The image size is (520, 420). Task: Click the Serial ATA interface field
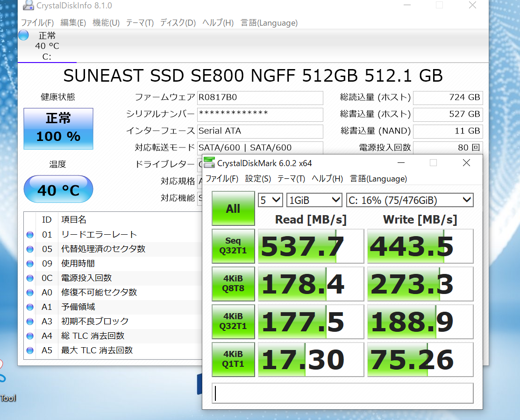[260, 131]
